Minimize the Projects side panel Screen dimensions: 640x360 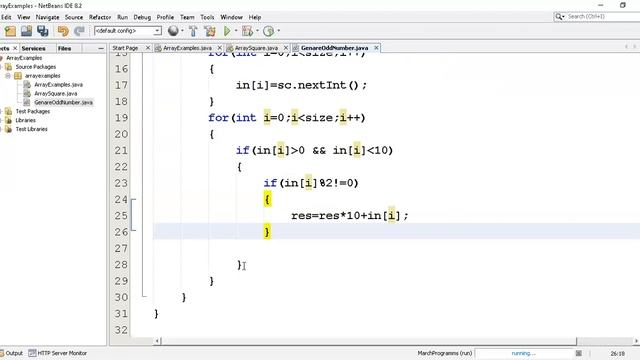tap(101, 48)
